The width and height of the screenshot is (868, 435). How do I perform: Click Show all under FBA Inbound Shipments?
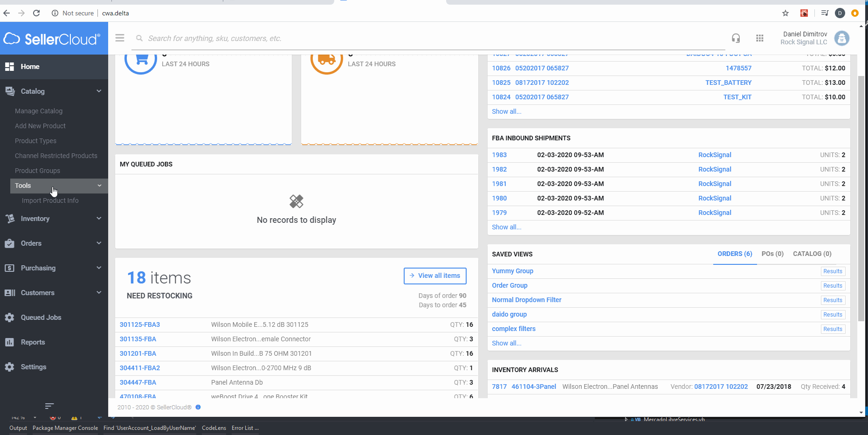point(507,227)
